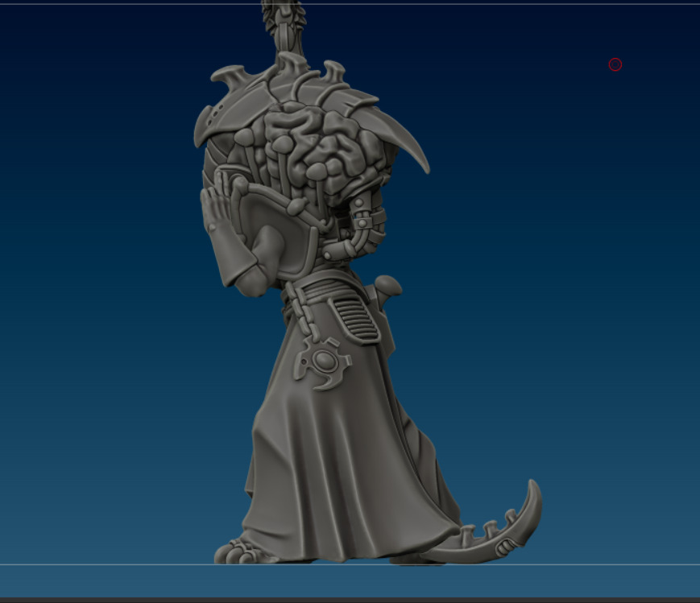Viewport: 700px width, 603px height.
Task: Click the ribbed grille pouch at the waist
Action: click(356, 320)
